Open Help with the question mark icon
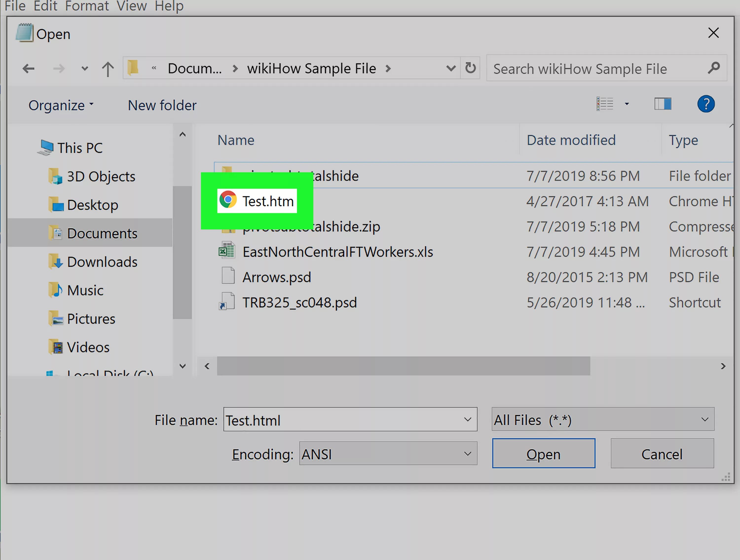Screen dimensions: 740x560 tap(706, 104)
